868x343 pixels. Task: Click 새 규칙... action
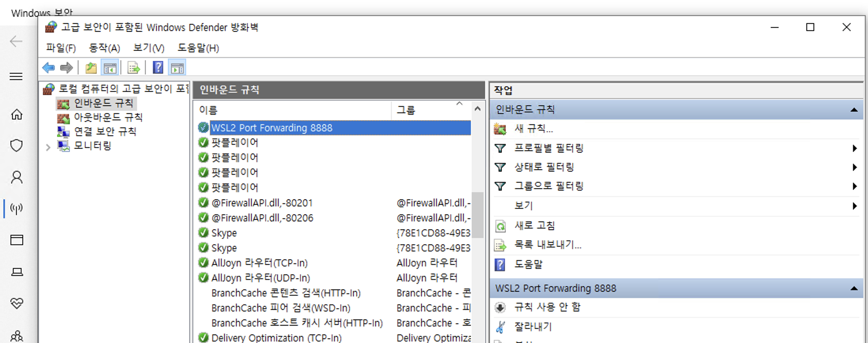(533, 129)
